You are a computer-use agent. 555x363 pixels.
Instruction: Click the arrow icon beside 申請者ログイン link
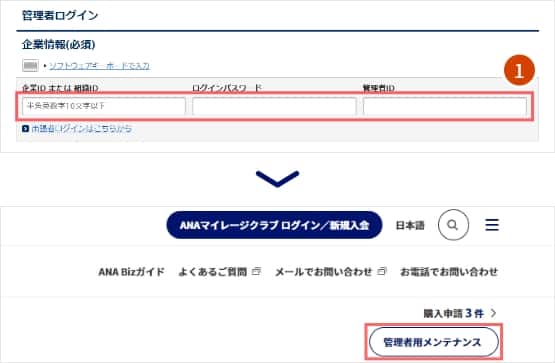coord(25,129)
